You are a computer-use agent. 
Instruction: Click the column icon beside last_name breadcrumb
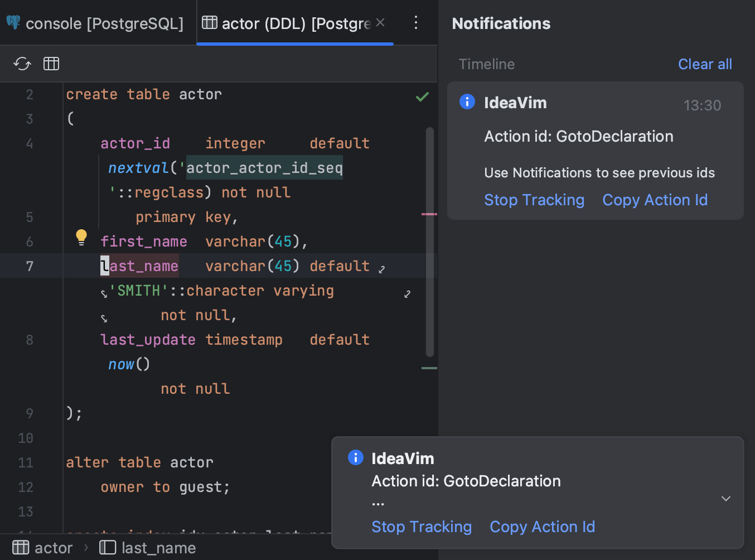pos(107,547)
